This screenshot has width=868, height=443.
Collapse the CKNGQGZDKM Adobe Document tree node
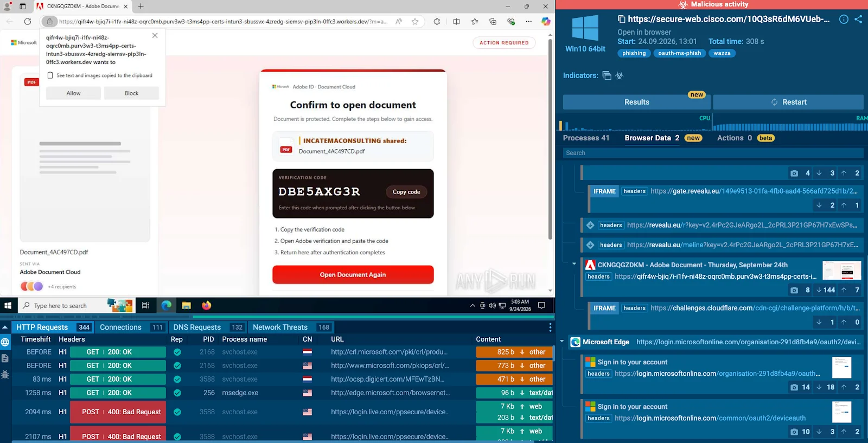click(574, 264)
